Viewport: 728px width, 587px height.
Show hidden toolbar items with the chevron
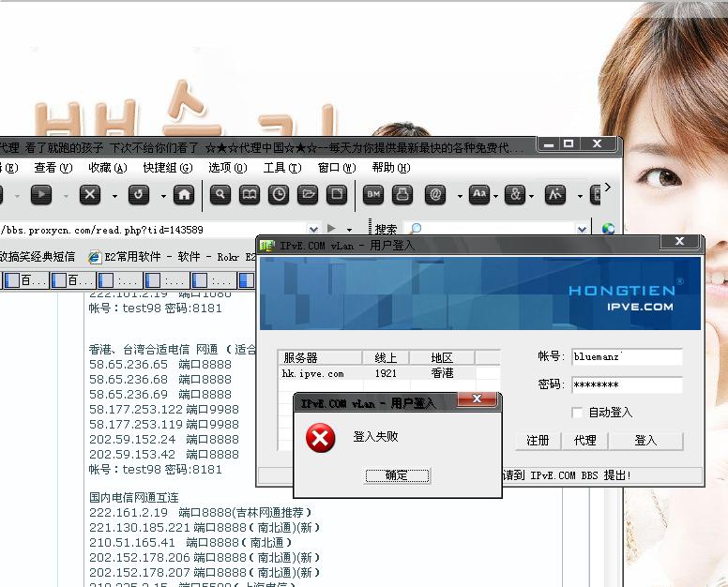(x=608, y=187)
